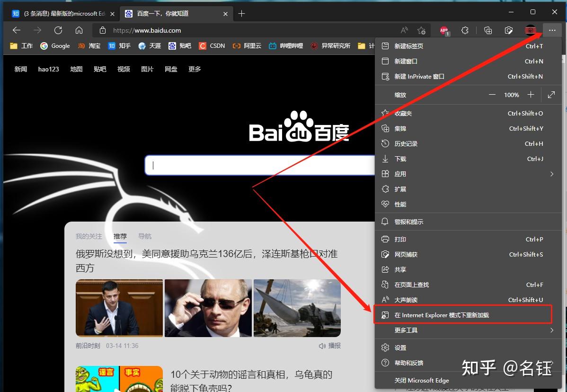The width and height of the screenshot is (567, 392).
Task: Open 下载 from the menu
Action: point(468,159)
